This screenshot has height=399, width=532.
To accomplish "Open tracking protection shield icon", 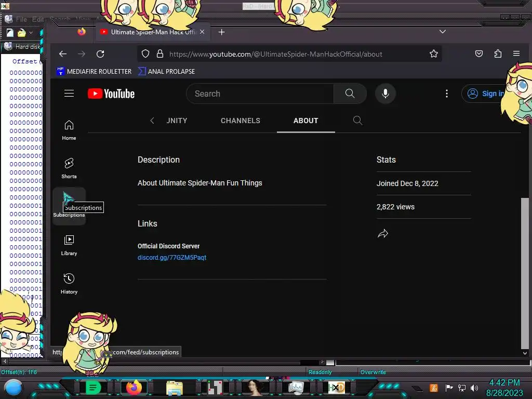I will click(145, 54).
